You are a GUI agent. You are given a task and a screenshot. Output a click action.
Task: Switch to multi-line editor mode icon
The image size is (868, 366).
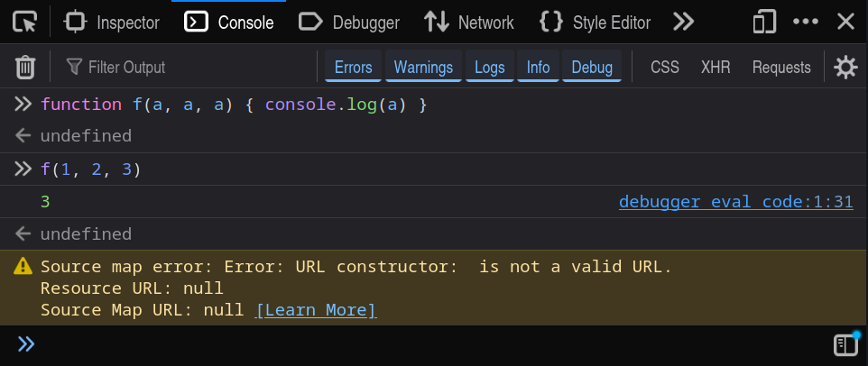(845, 344)
